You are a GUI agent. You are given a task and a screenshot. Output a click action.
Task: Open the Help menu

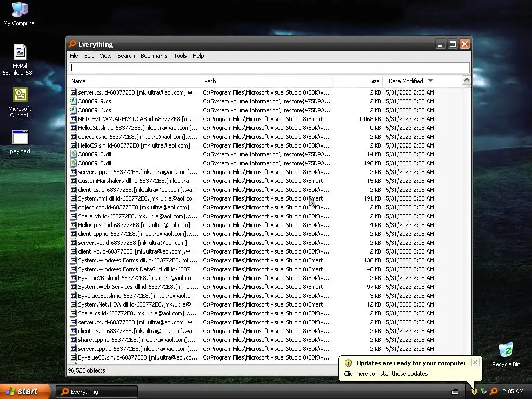198,56
